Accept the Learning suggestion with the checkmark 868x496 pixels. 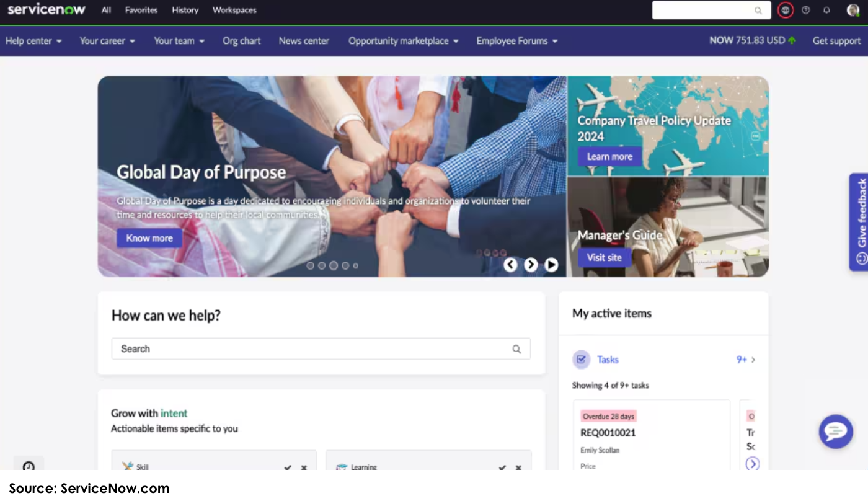(502, 467)
